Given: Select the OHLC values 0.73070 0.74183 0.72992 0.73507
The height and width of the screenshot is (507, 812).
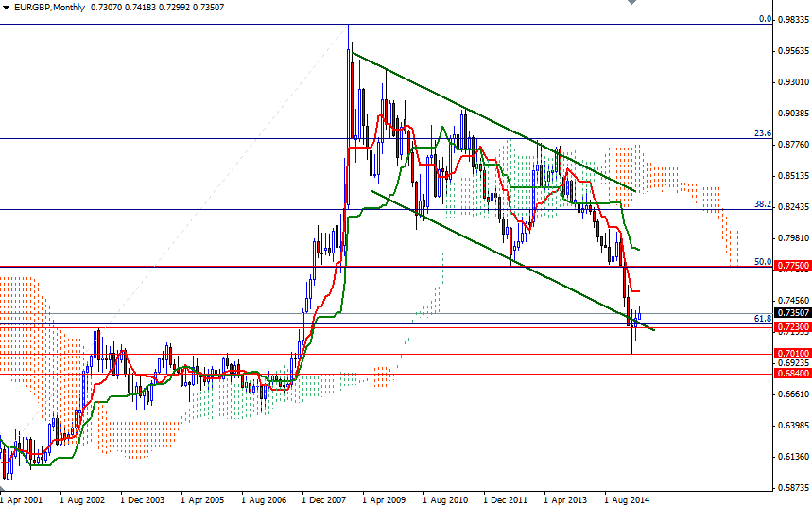Looking at the screenshot, I should tap(158, 8).
